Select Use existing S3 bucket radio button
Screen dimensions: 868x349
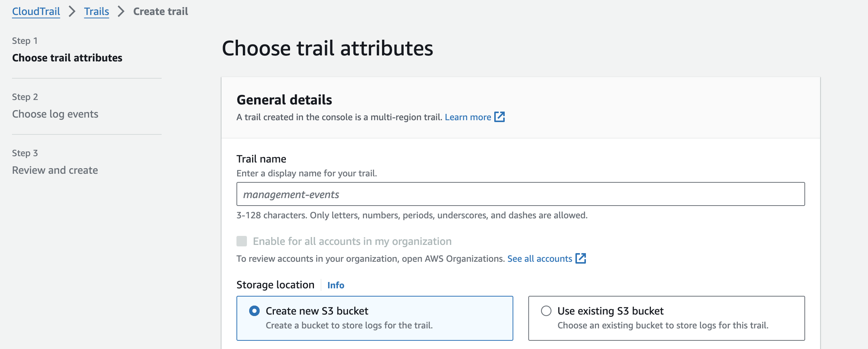pos(546,311)
